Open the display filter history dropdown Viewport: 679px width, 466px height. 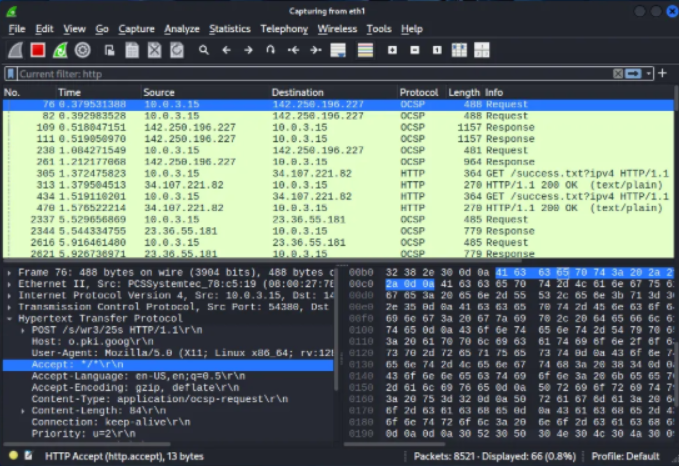pyautogui.click(x=650, y=73)
